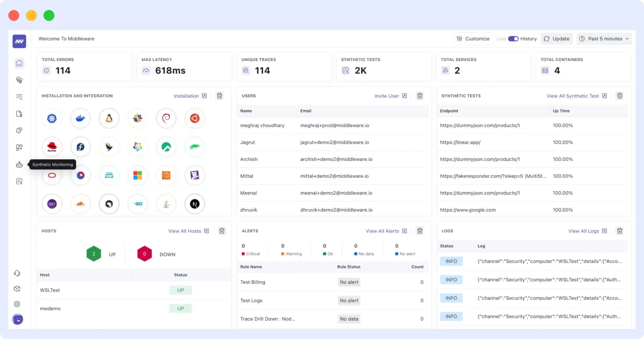Click the https://www.google.com endpoint
The width and height of the screenshot is (644, 339).
click(x=468, y=210)
